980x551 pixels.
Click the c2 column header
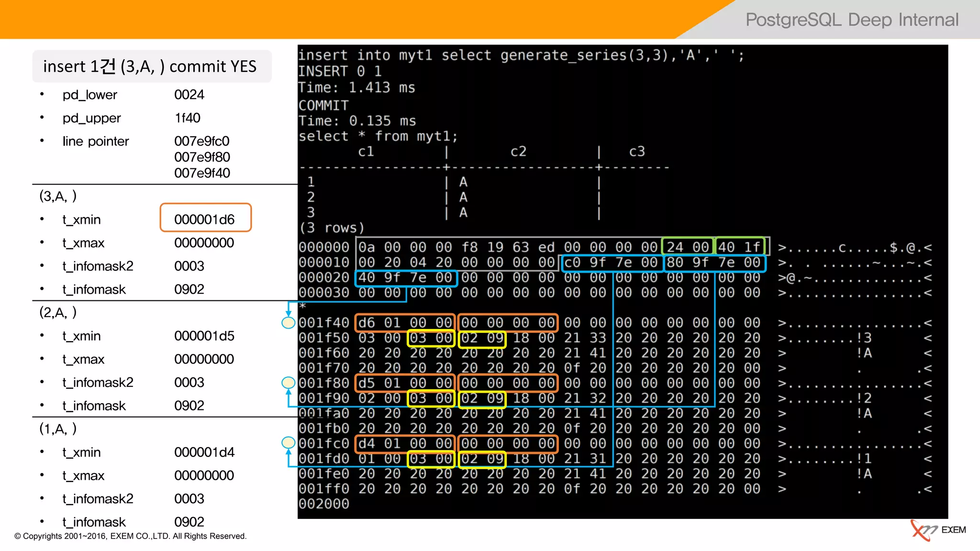[518, 152]
